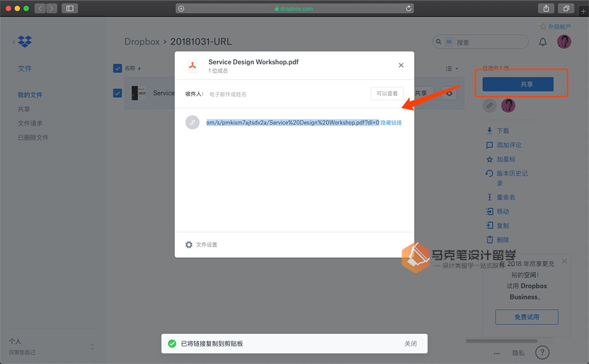589x364 pixels.
Task: Click the 隐私 privacy link
Action: [518, 353]
